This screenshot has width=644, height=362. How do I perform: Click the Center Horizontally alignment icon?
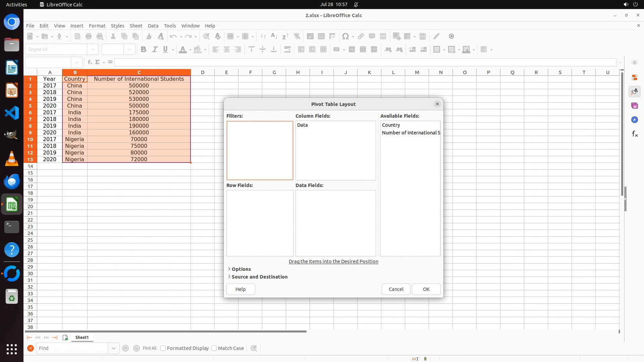(227, 50)
